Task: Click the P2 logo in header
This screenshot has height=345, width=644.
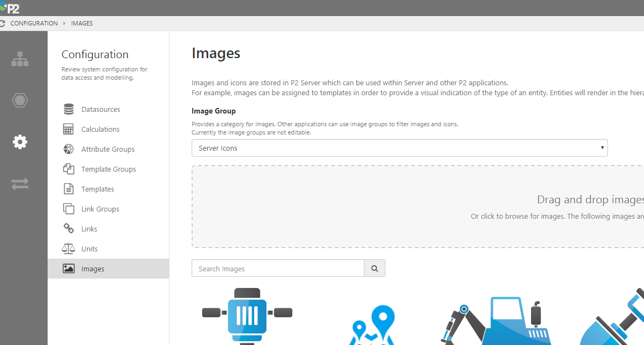Action: click(x=10, y=8)
